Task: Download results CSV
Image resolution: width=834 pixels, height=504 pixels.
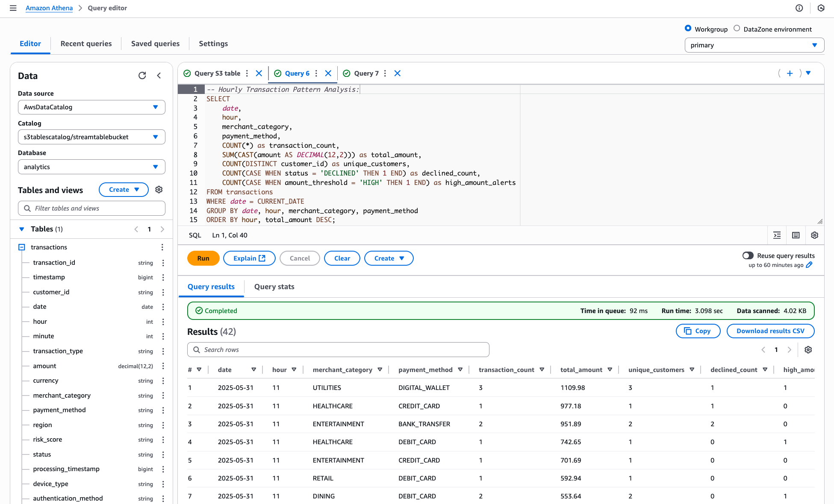Action: click(770, 331)
